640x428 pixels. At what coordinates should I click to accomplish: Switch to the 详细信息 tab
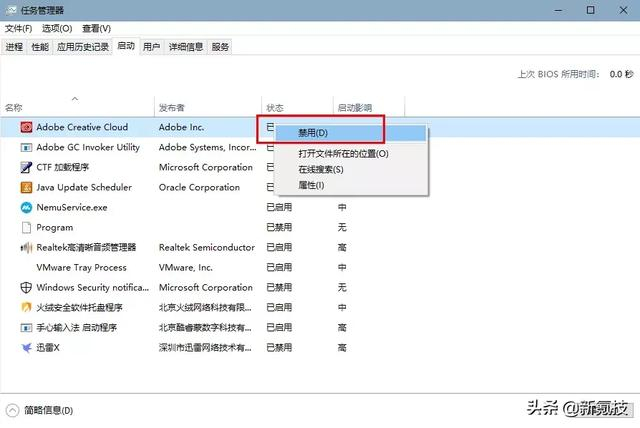pyautogui.click(x=186, y=47)
